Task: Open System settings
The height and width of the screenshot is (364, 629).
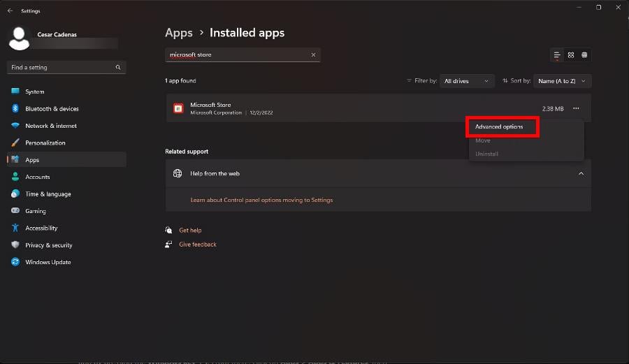Action: (66, 92)
